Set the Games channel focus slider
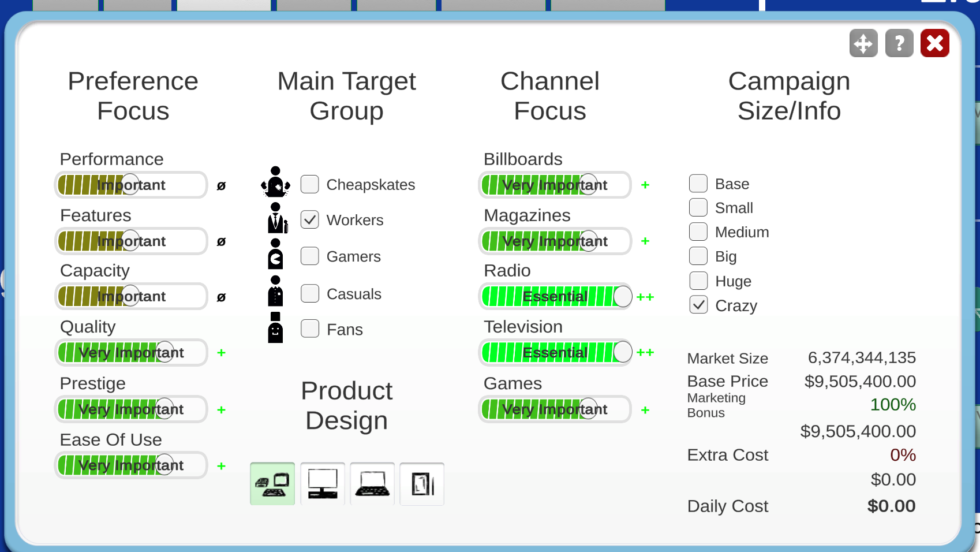Screen dimensions: 980x552 (x=555, y=409)
